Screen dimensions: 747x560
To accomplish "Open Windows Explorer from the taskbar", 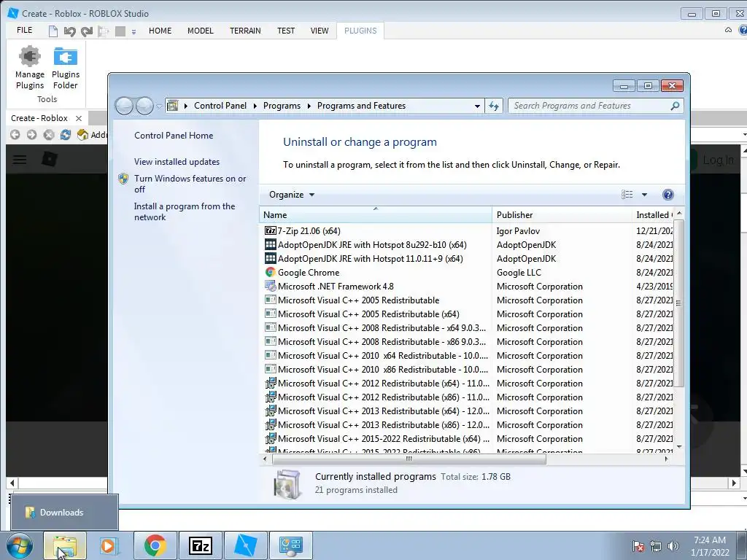I will [65, 545].
